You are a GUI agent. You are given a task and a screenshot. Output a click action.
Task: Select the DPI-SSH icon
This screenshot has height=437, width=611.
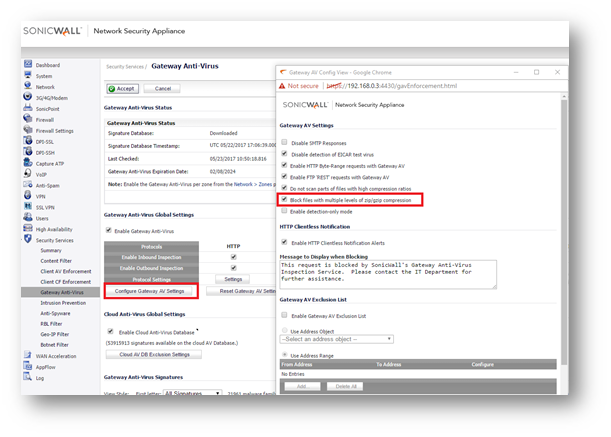point(28,152)
